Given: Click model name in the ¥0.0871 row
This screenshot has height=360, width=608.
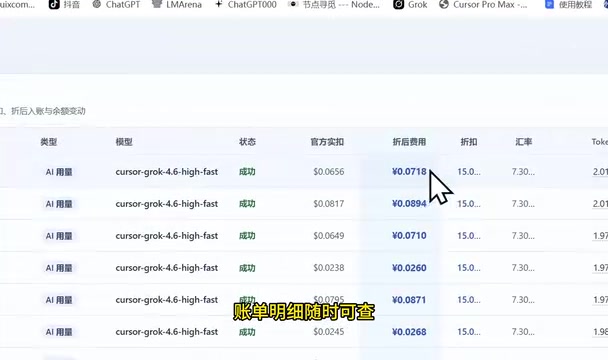Looking at the screenshot, I should point(167,300).
